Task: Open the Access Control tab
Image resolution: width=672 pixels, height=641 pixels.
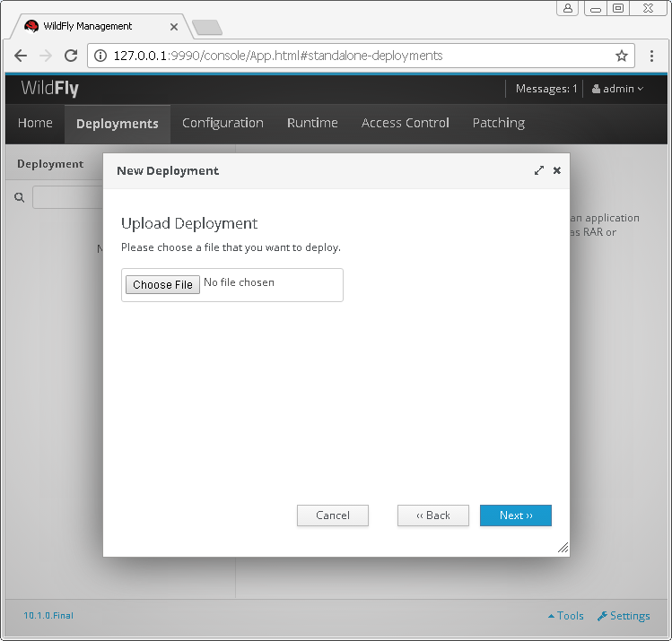Action: 406,124
